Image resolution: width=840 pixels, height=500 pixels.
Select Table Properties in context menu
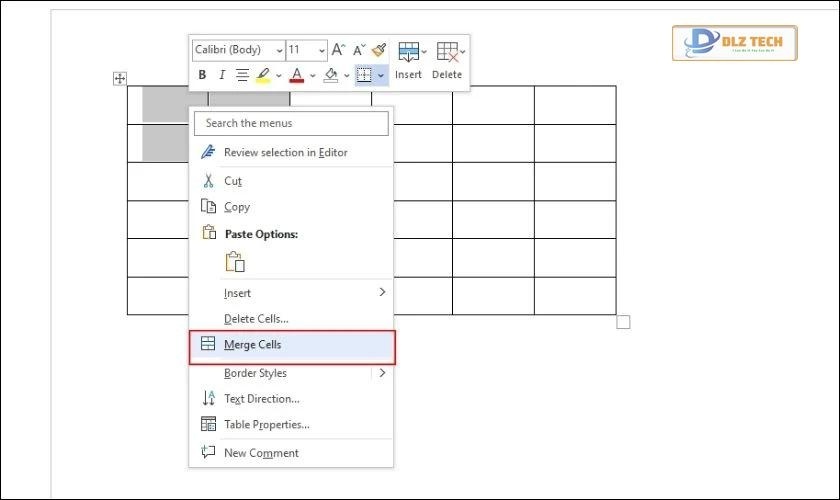266,424
